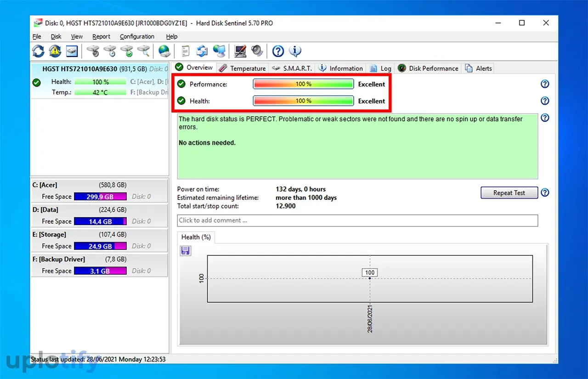Click the green check icon beside Performance label
Viewport: 588px width, 379px height.
click(x=181, y=84)
